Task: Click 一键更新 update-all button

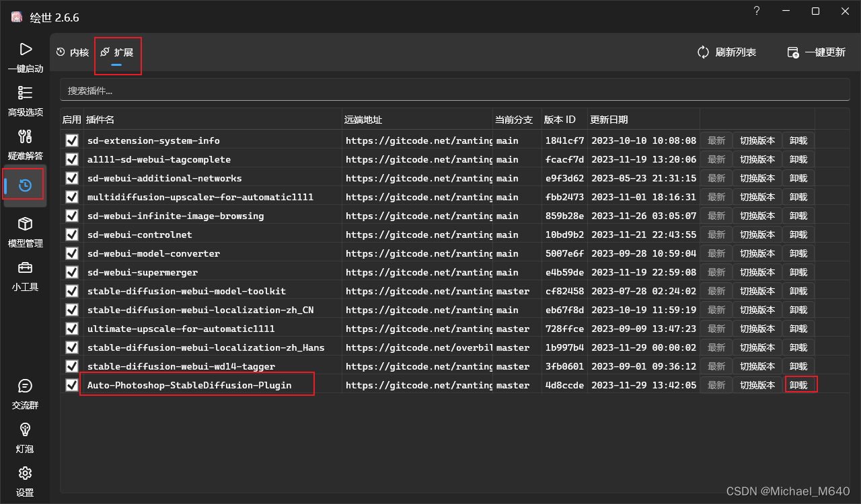Action: point(816,52)
